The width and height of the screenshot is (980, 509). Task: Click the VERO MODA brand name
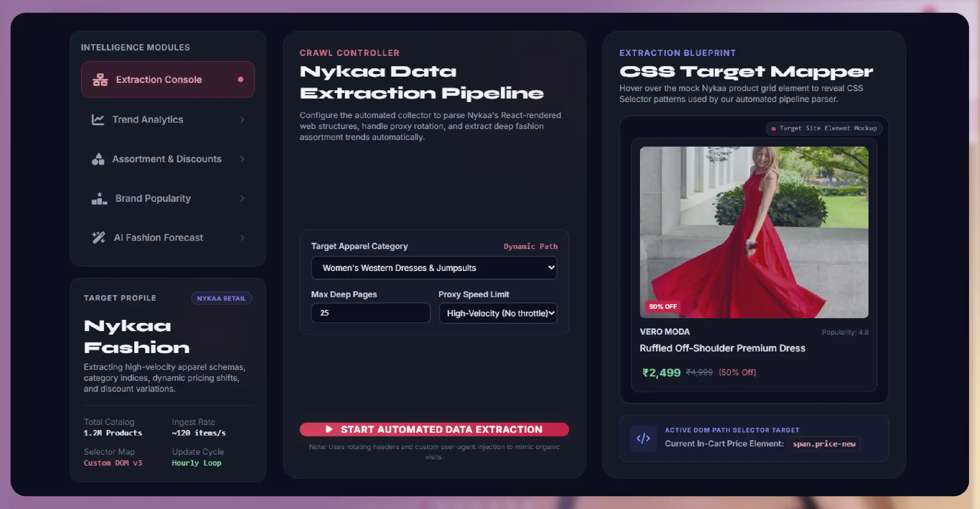[x=665, y=332]
